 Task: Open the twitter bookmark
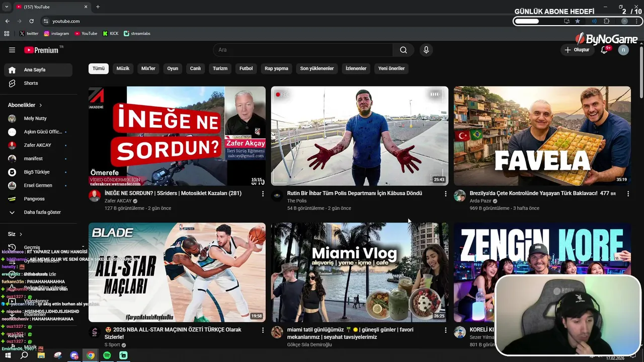click(x=29, y=33)
